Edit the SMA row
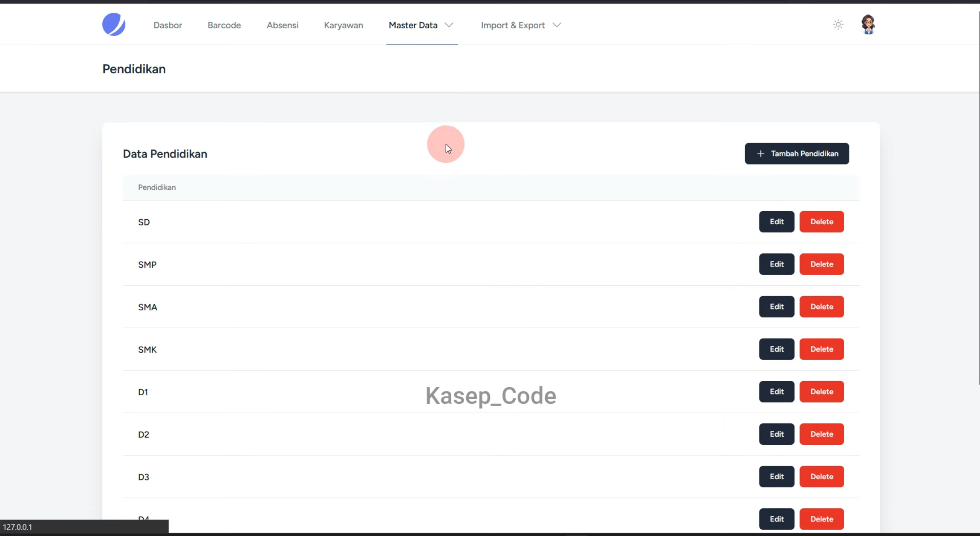 coord(777,307)
